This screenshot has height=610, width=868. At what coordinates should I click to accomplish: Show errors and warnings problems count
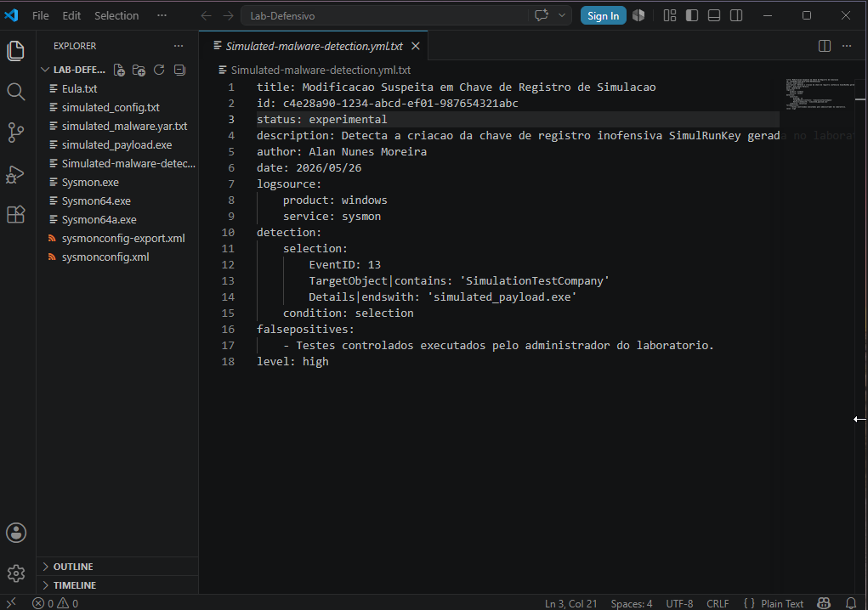coord(55,603)
